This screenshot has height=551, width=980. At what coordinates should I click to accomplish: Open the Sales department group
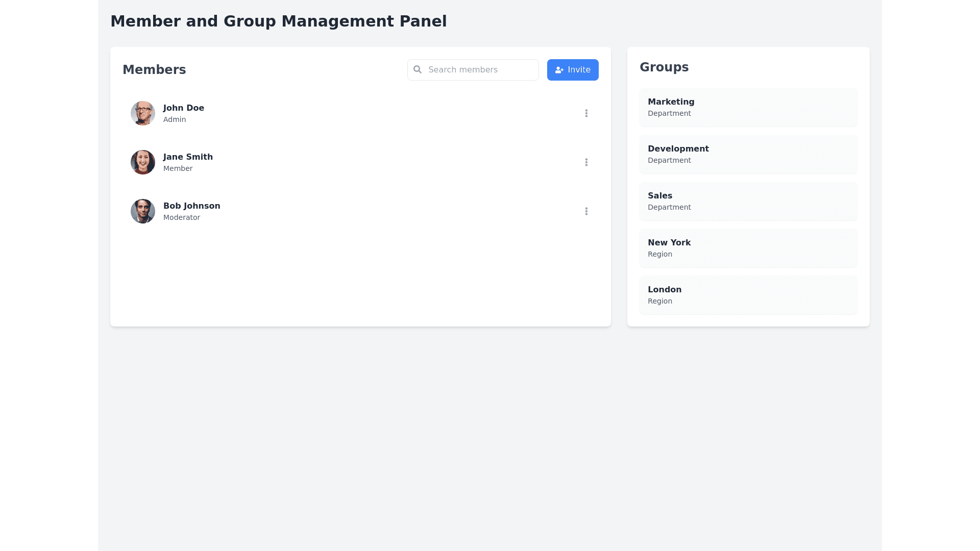(x=748, y=201)
